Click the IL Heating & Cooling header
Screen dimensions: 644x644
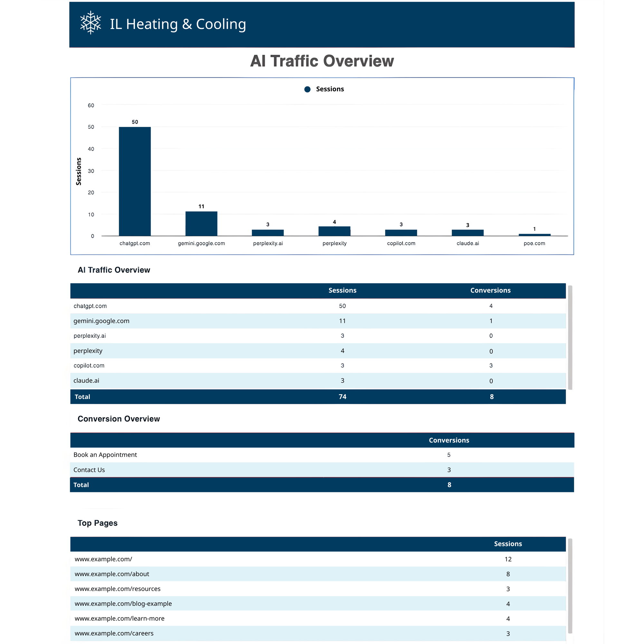178,24
